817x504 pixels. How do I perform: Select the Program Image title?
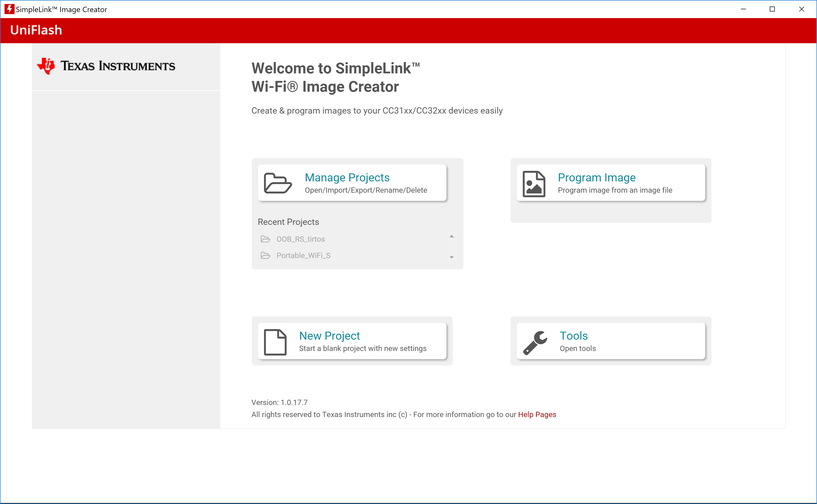tap(597, 177)
